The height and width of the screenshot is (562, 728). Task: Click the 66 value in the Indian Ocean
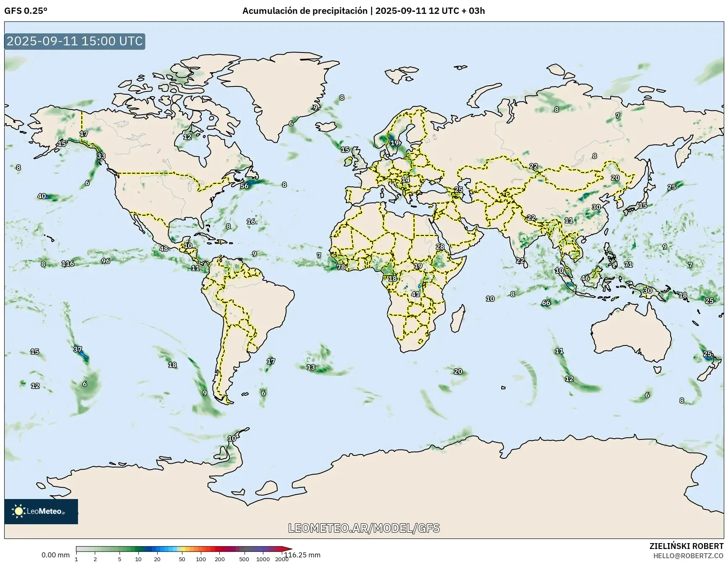(x=546, y=303)
